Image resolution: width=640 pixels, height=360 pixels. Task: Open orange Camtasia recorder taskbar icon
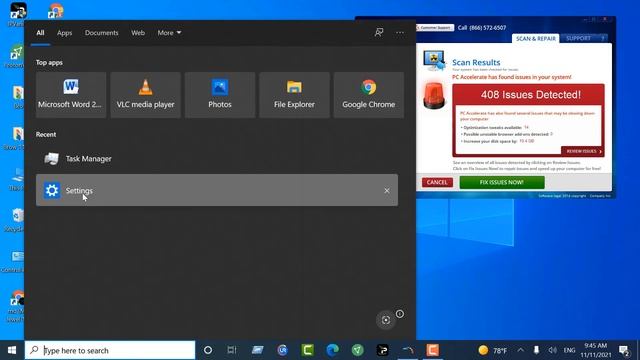coord(433,350)
